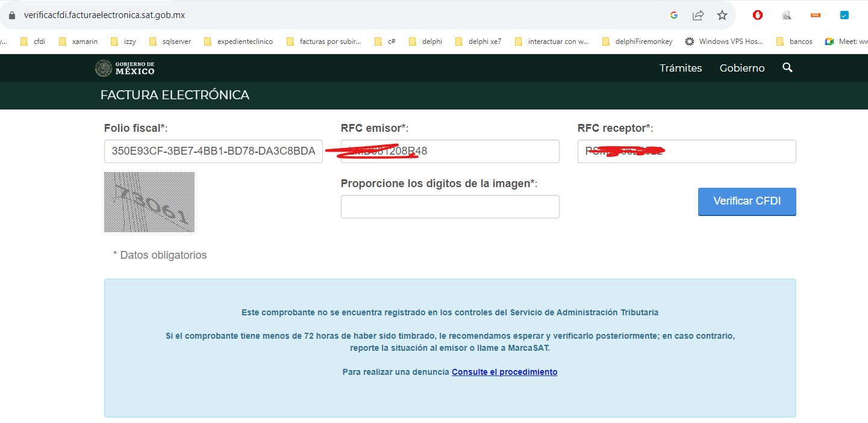The image size is (868, 423).
Task: Open the red stop-hand adblock extension
Action: (758, 15)
